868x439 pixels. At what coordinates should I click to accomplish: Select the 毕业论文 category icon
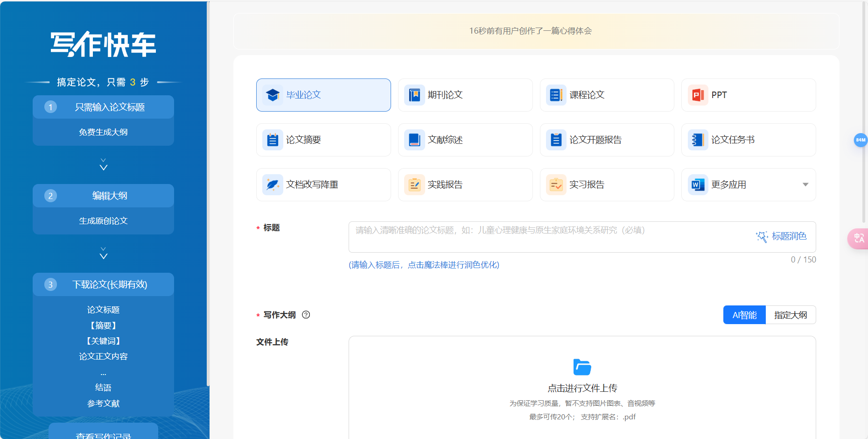tap(273, 95)
